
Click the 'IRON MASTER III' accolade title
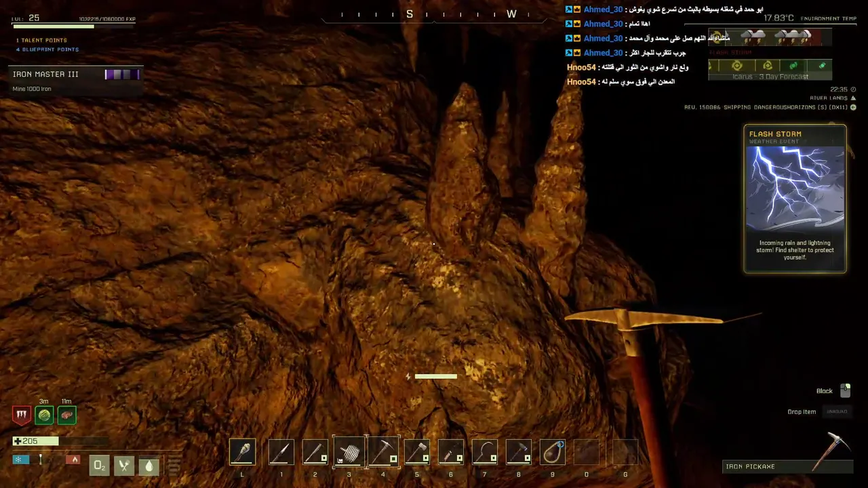45,74
